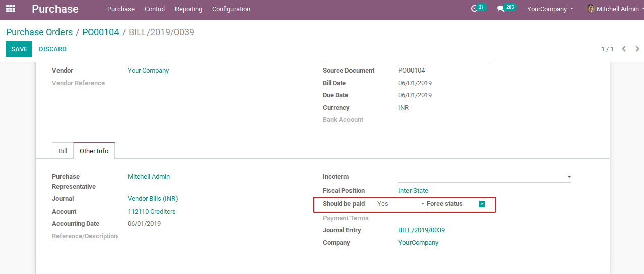
Task: Toggle the Force status checkbox
Action: (x=482, y=204)
